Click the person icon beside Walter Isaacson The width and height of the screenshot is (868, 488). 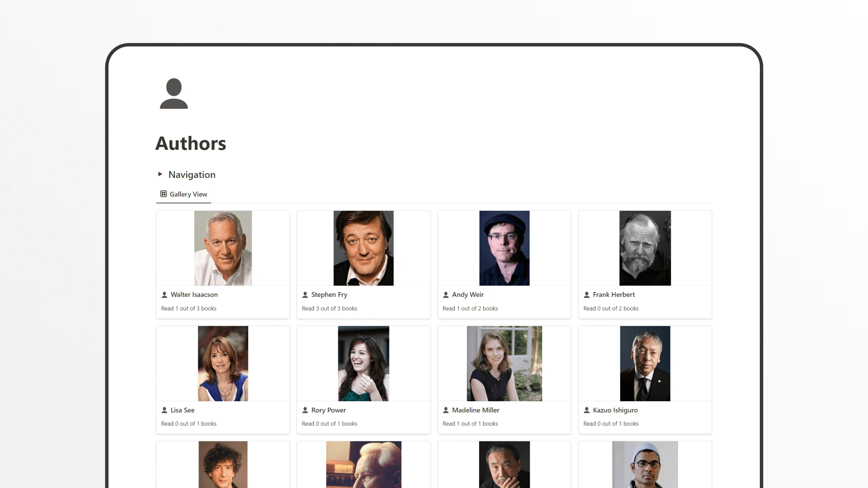[164, 295]
